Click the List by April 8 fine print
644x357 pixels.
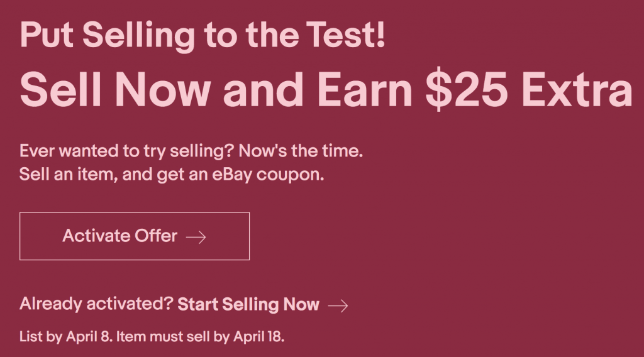click(65, 337)
